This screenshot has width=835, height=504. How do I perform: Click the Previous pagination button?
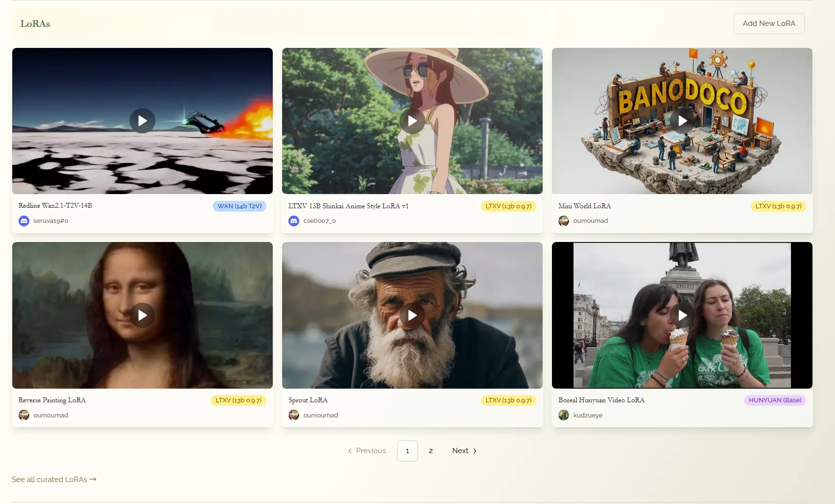[x=367, y=451]
